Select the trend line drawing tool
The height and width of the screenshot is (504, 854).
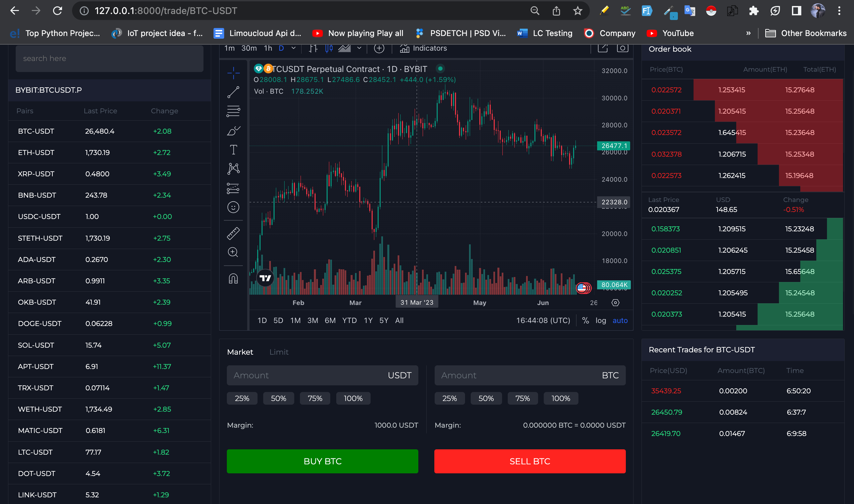click(x=233, y=92)
